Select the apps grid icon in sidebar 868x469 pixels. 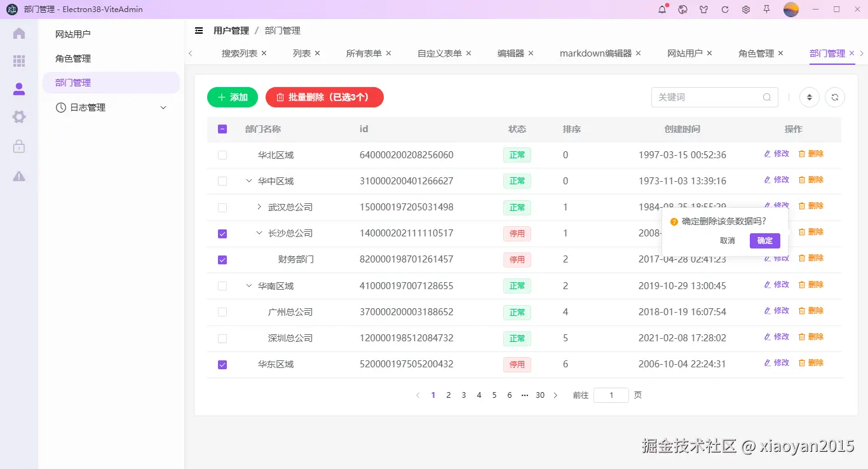pyautogui.click(x=18, y=61)
